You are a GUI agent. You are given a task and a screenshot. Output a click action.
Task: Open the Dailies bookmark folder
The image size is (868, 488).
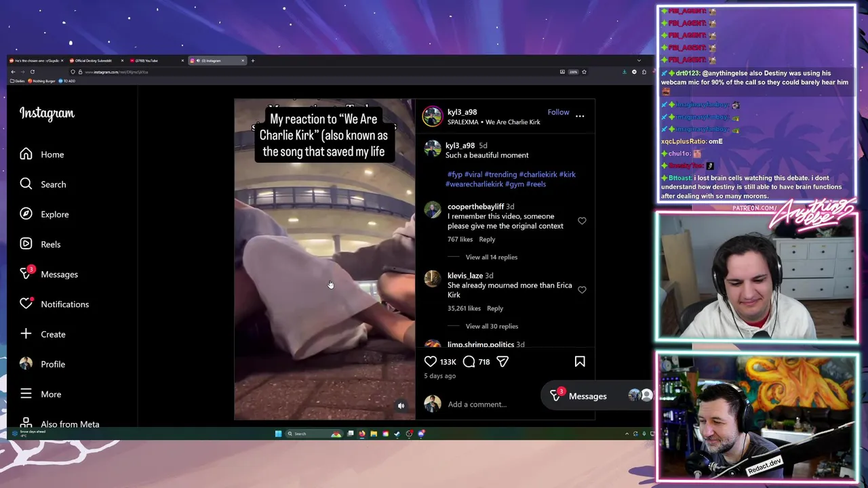tap(17, 81)
